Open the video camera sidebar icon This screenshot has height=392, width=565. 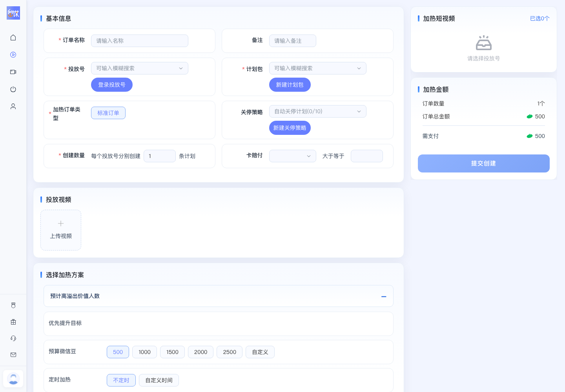click(x=13, y=72)
